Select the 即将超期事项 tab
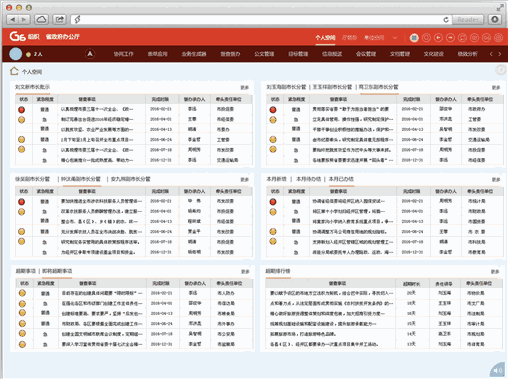The height and width of the screenshot is (379, 508). coord(57,271)
